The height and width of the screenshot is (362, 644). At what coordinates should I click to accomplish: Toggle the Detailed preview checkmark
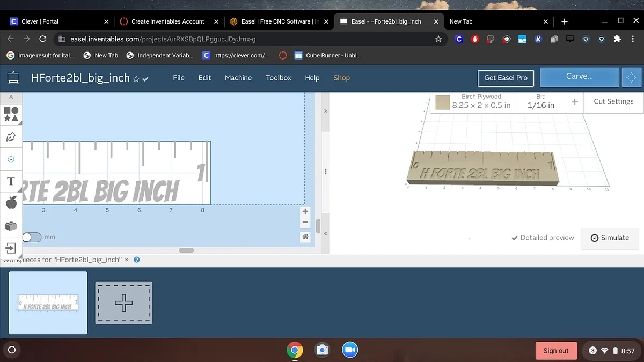point(543,238)
